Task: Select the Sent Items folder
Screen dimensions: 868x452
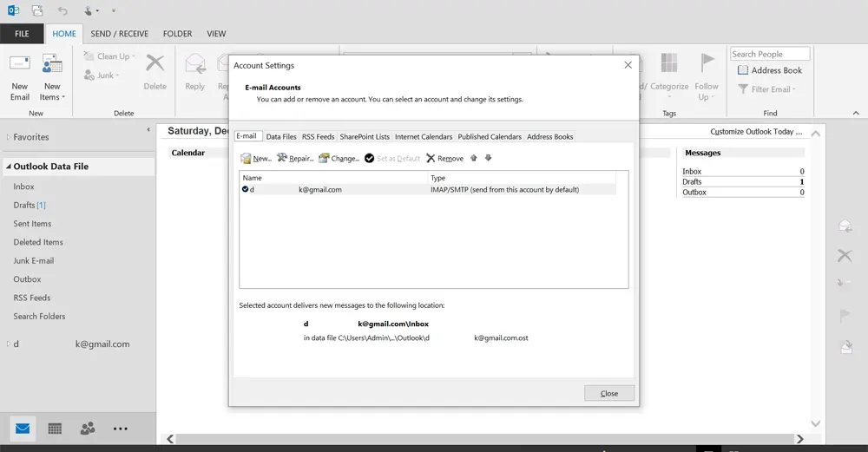Action: click(32, 224)
